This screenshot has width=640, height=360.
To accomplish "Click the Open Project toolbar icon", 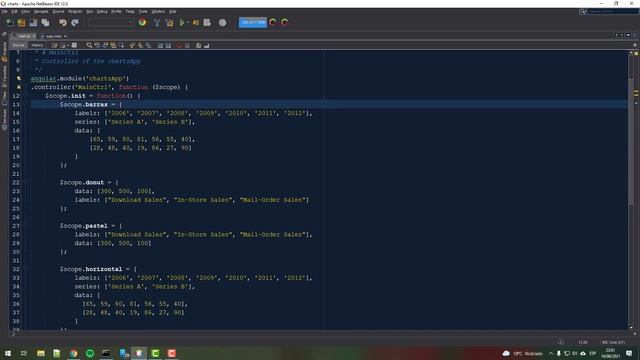I will click(x=33, y=22).
